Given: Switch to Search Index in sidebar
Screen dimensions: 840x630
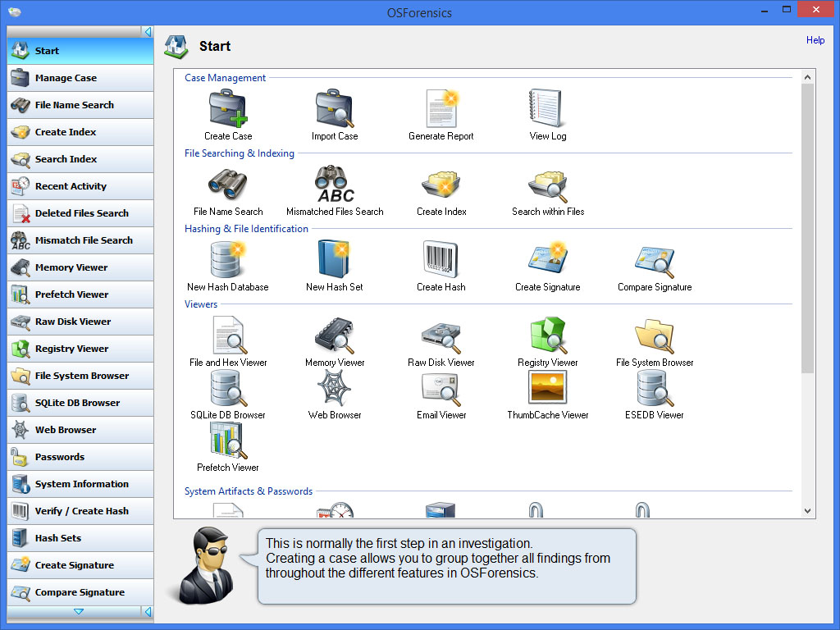Looking at the screenshot, I should point(80,159).
